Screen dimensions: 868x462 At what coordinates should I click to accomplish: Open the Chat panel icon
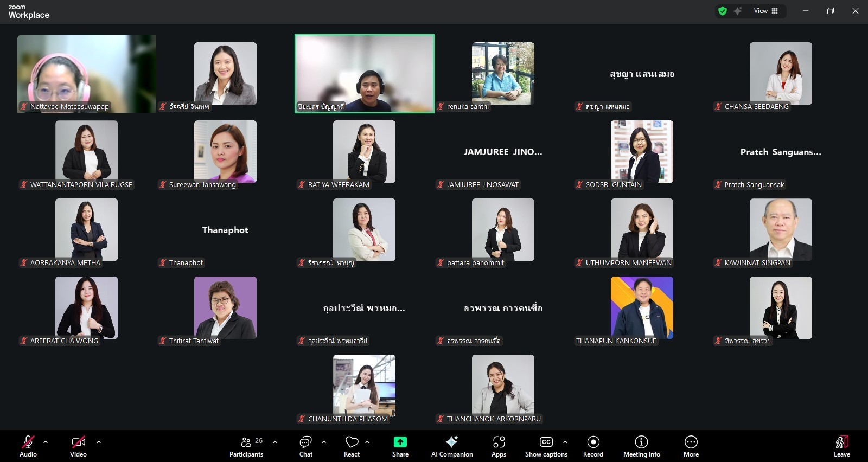tap(305, 442)
